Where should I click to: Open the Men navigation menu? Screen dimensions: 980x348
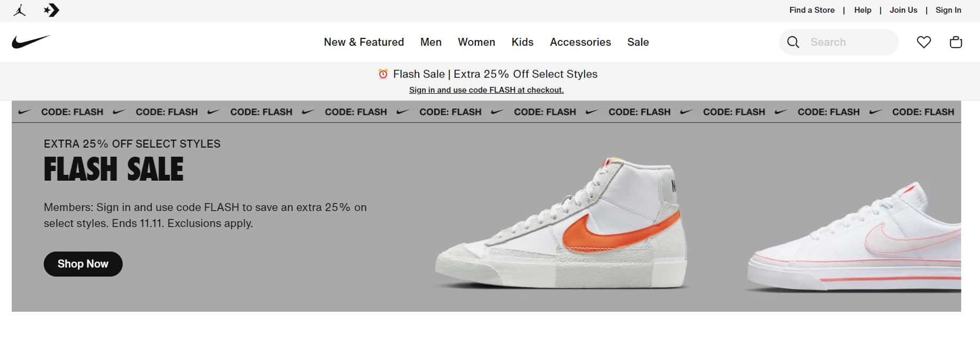(x=431, y=42)
